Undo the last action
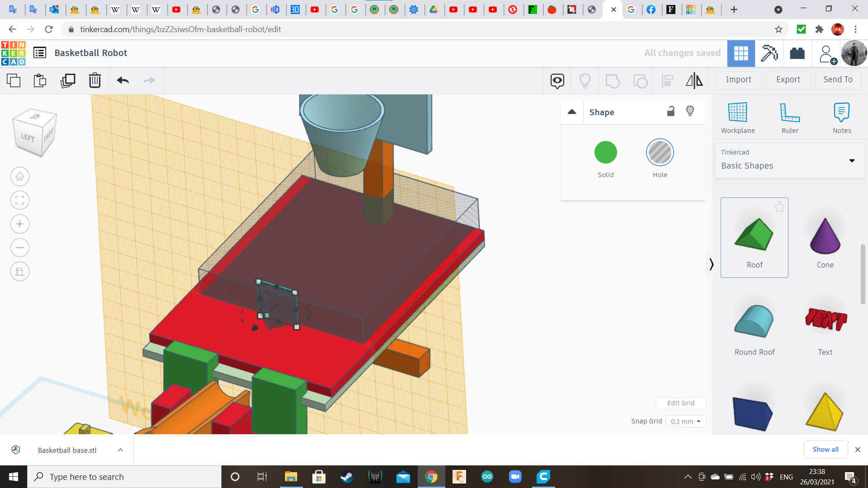Screen dimensions: 868x488 [122, 80]
